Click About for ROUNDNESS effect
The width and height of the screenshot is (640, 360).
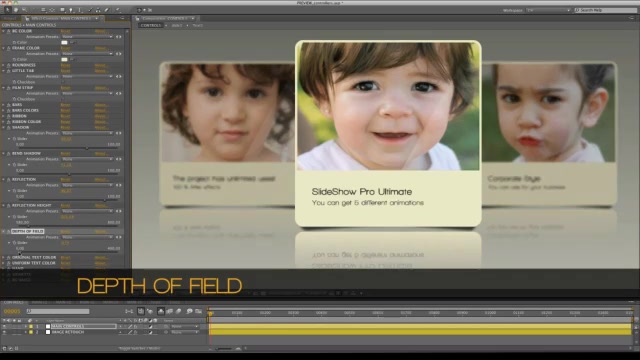pyautogui.click(x=101, y=65)
